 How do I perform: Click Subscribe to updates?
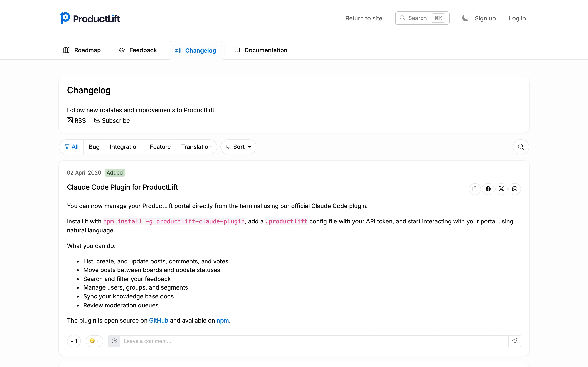point(112,120)
